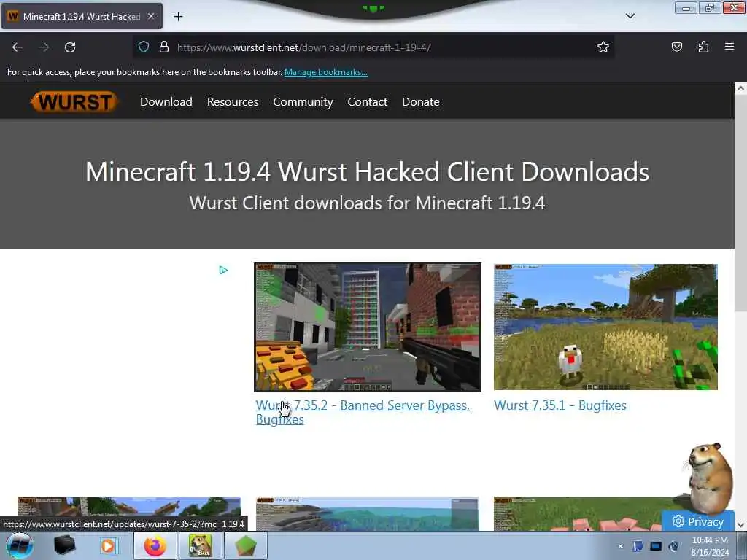Open the media player taskbar icon
The height and width of the screenshot is (560, 747).
[x=108, y=545]
